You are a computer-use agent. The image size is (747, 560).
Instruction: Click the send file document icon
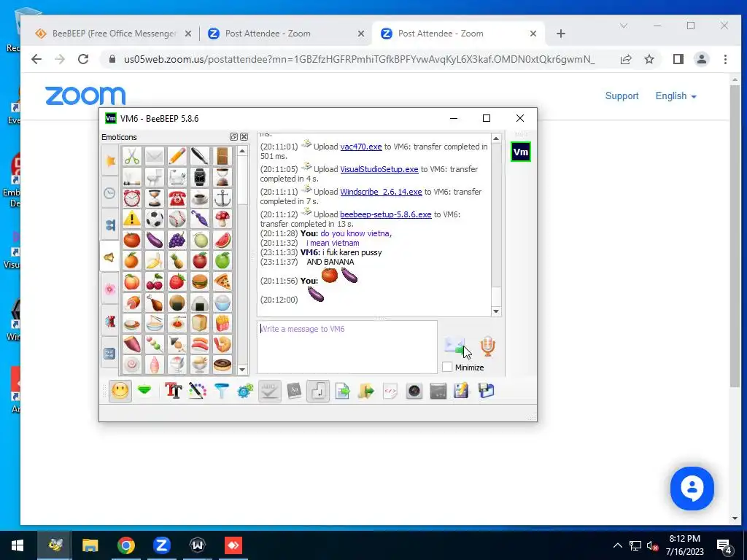tap(342, 392)
